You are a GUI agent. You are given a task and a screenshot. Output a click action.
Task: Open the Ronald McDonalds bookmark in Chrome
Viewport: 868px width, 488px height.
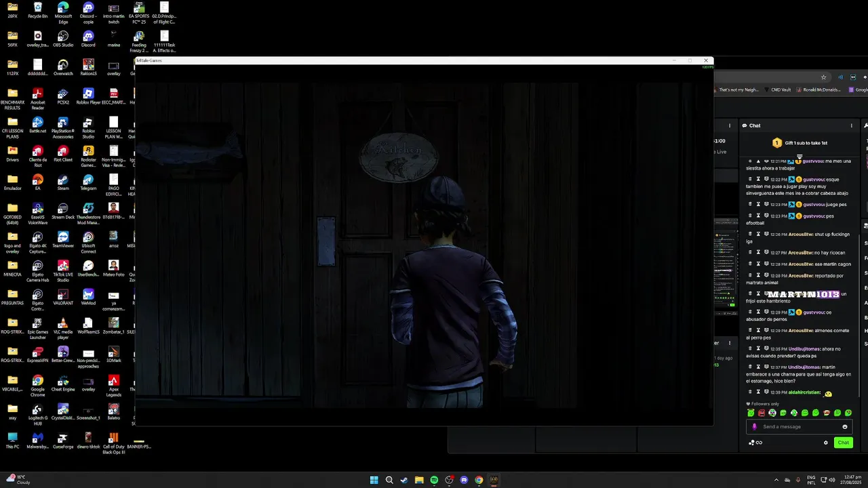818,89
